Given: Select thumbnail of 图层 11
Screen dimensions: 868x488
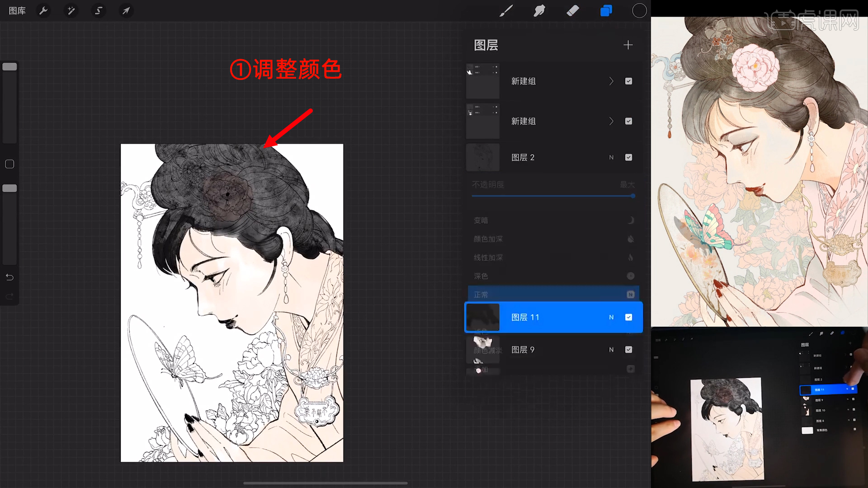Looking at the screenshot, I should coord(483,317).
